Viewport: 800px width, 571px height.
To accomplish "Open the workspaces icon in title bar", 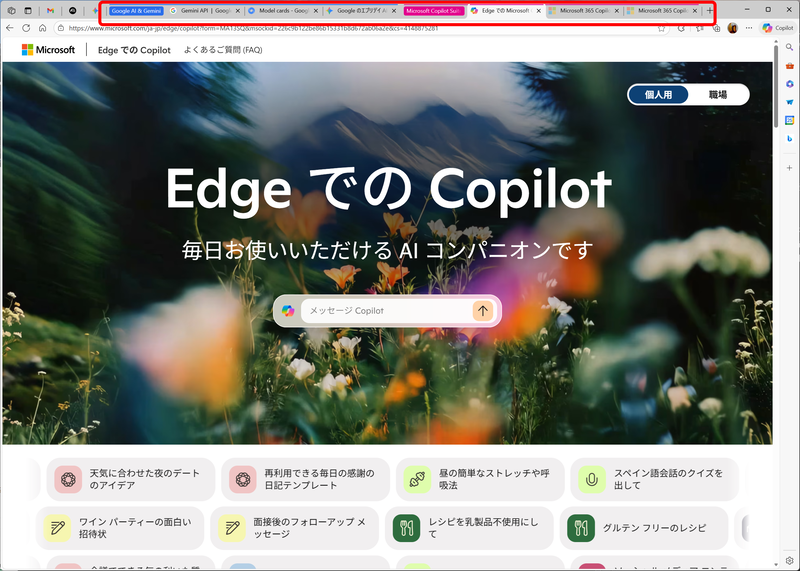I will pyautogui.click(x=12, y=10).
